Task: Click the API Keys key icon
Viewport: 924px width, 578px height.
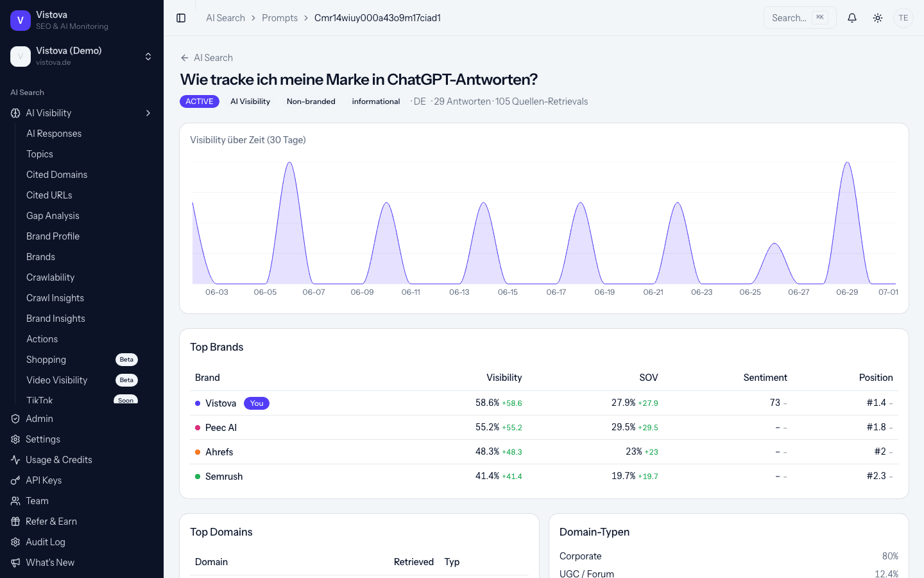Action: 15,480
